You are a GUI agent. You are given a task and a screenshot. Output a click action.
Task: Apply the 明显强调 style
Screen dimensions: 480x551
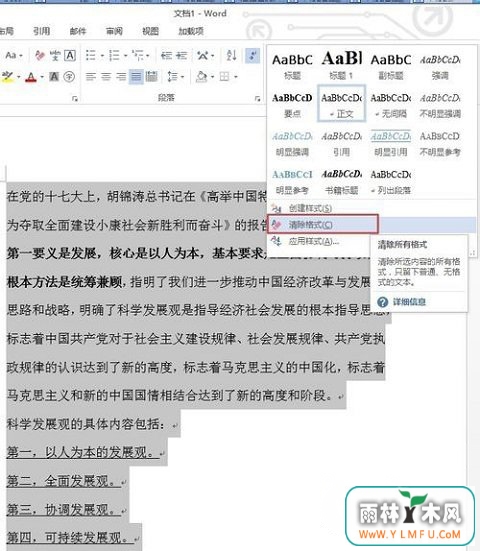point(292,143)
